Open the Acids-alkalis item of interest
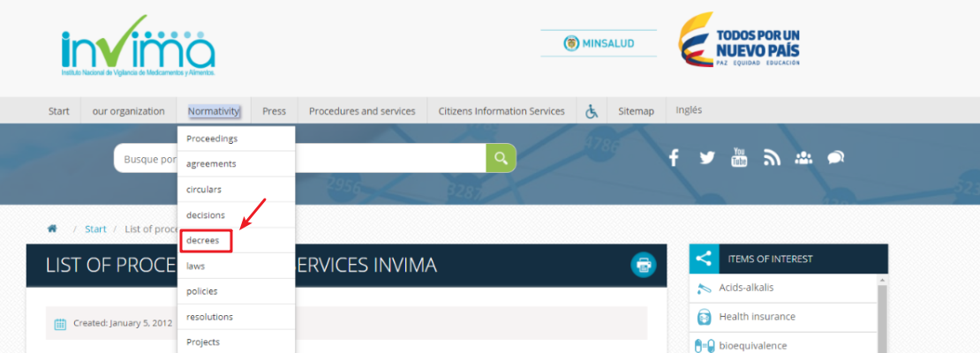This screenshot has height=353, width=980. point(746,288)
